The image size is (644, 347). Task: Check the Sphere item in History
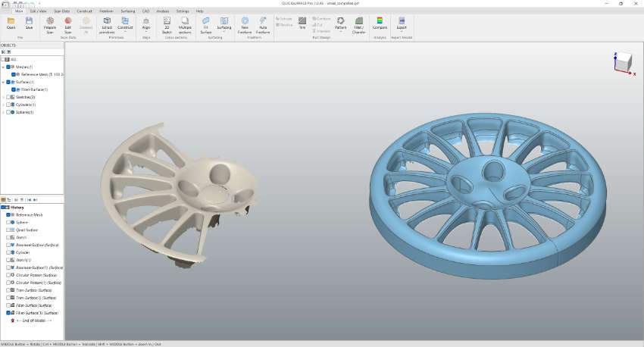pos(8,222)
